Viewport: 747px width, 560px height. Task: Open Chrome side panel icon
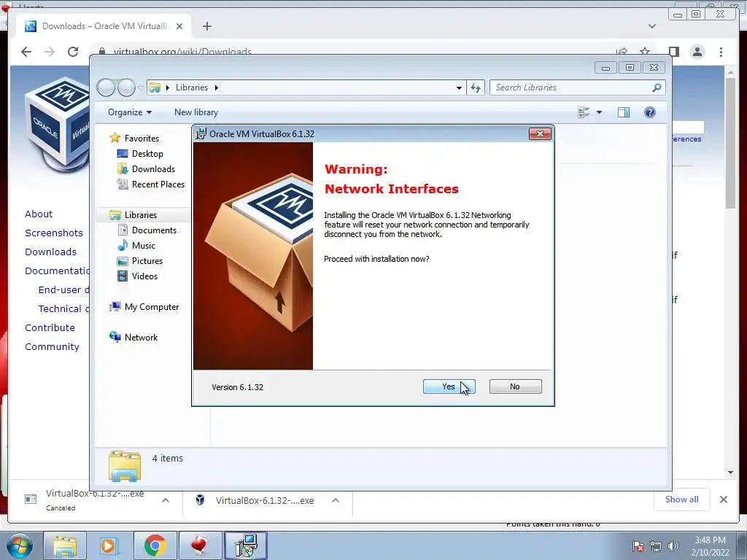673,52
